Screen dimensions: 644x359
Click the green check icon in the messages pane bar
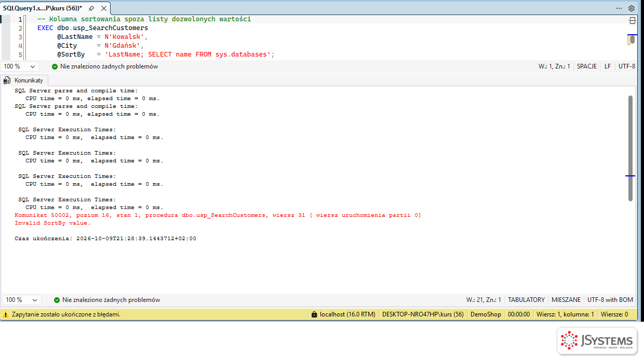click(57, 300)
